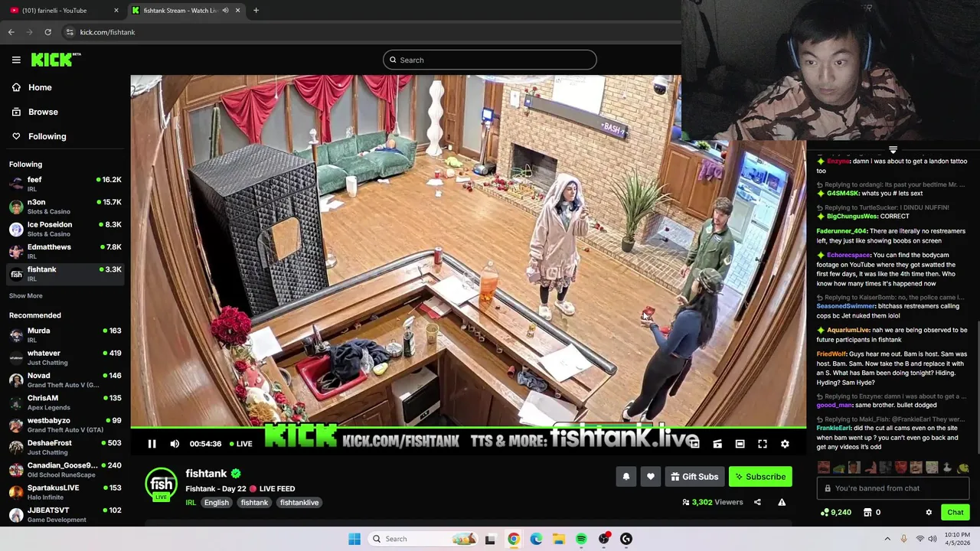
Task: Reload the page
Action: click(x=47, y=32)
